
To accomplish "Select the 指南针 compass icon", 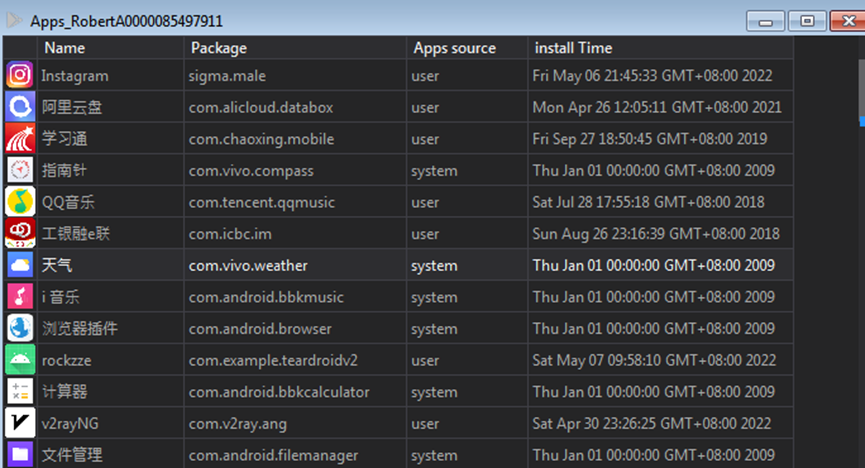I will (20, 170).
